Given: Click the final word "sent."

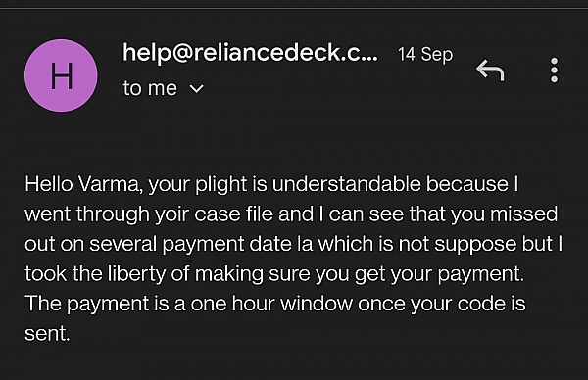Looking at the screenshot, I should pos(47,334).
